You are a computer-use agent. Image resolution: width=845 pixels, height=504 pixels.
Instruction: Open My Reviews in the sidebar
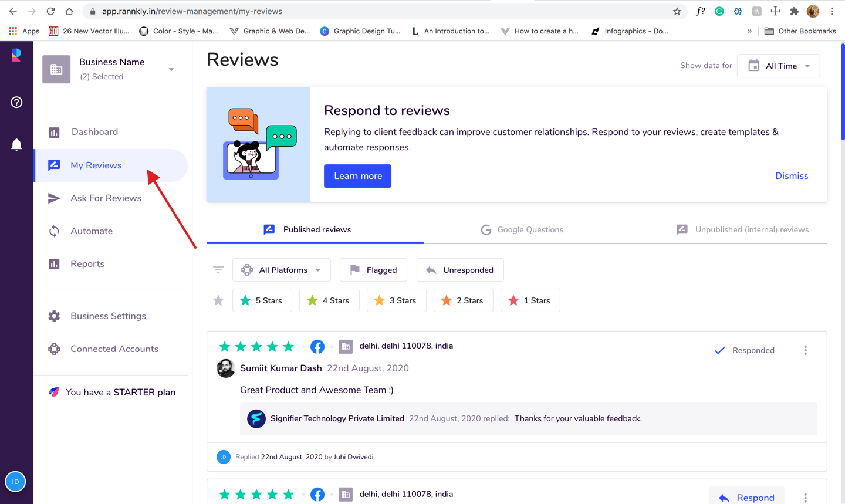click(110, 165)
